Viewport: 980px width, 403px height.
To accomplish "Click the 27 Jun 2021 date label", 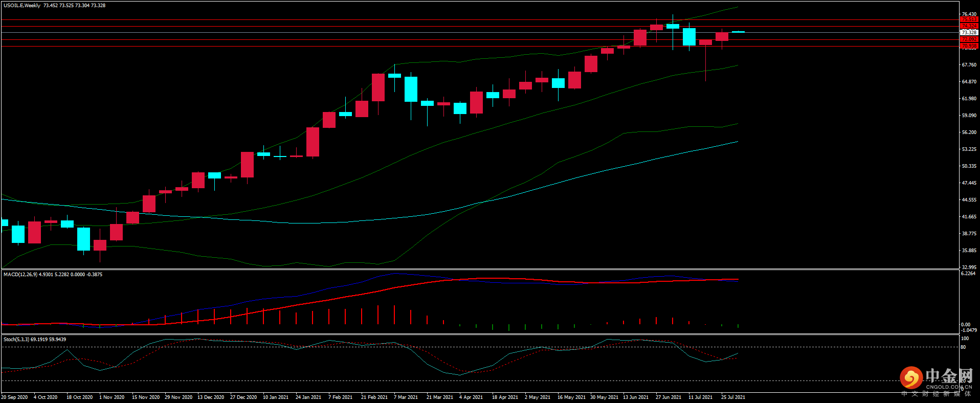I will point(669,397).
